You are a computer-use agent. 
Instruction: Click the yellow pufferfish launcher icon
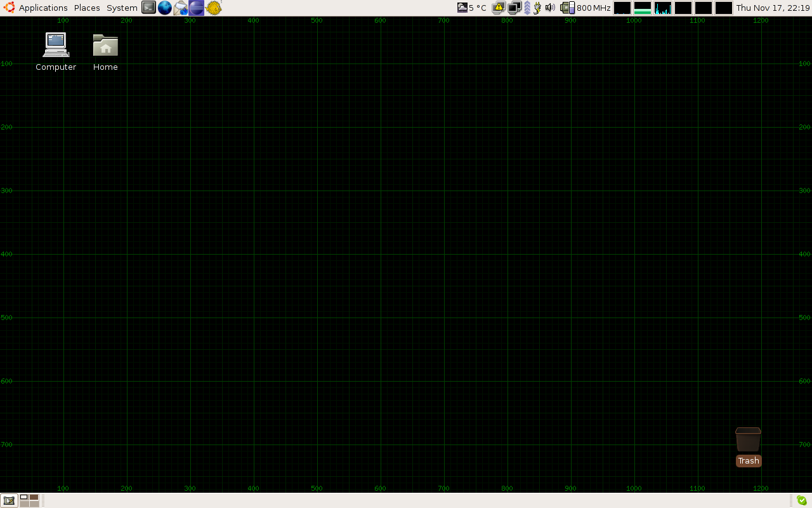(x=214, y=8)
